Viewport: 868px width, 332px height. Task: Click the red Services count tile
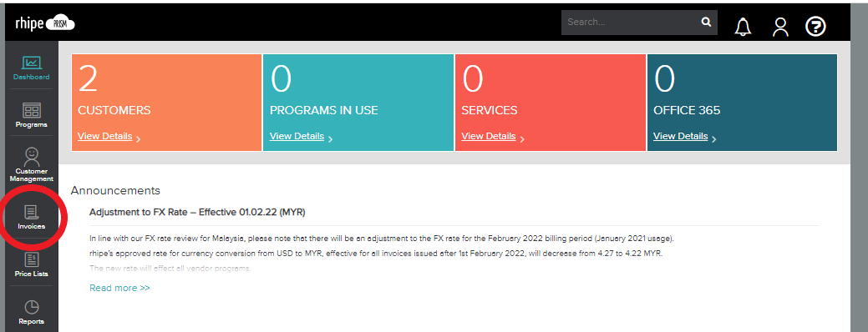(x=551, y=103)
